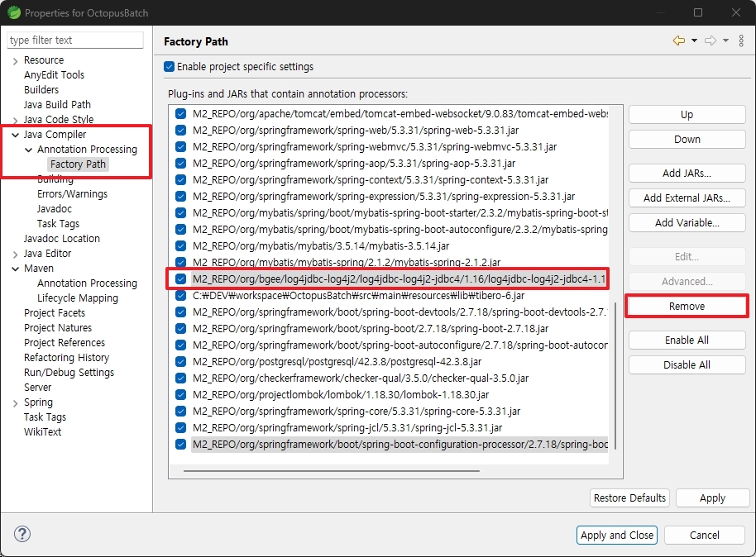Click the vertical scrollbar of the JAR list
This screenshot has height=557, width=756.
(615, 376)
